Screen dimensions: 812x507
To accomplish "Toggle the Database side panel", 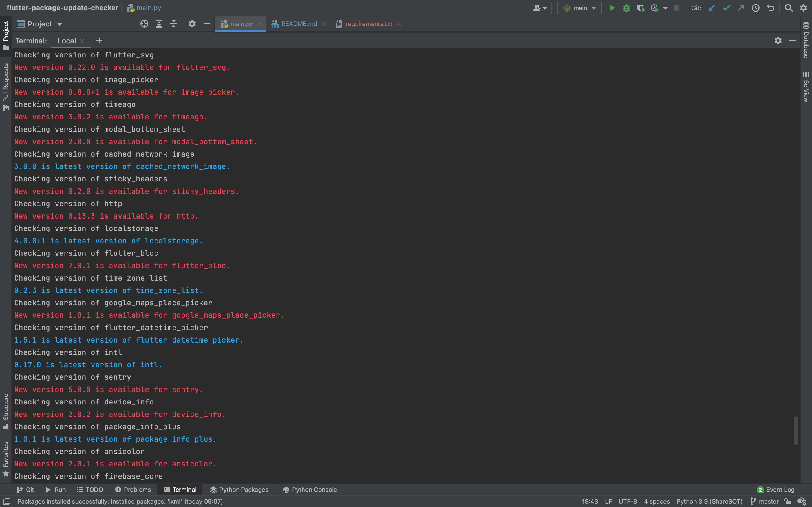I will (806, 40).
